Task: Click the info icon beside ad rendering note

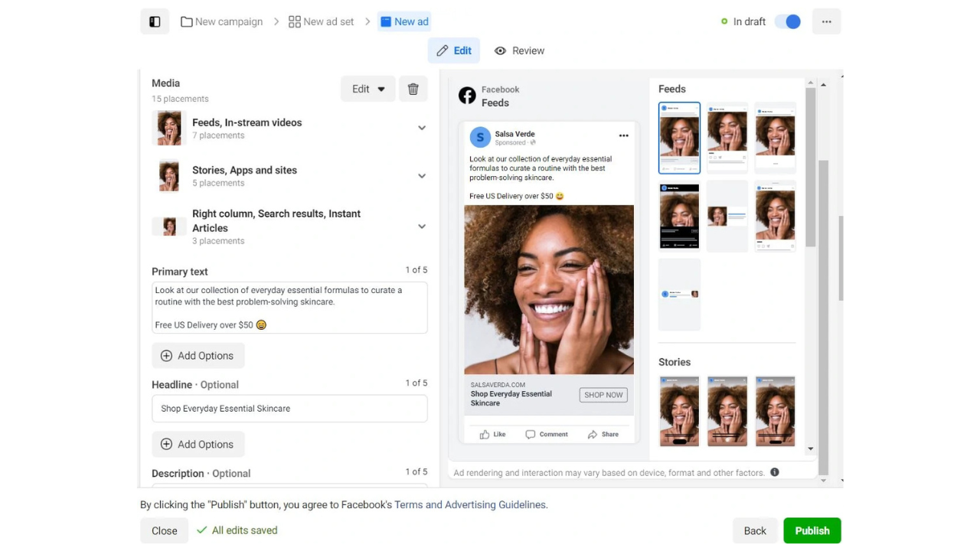Action: coord(775,472)
